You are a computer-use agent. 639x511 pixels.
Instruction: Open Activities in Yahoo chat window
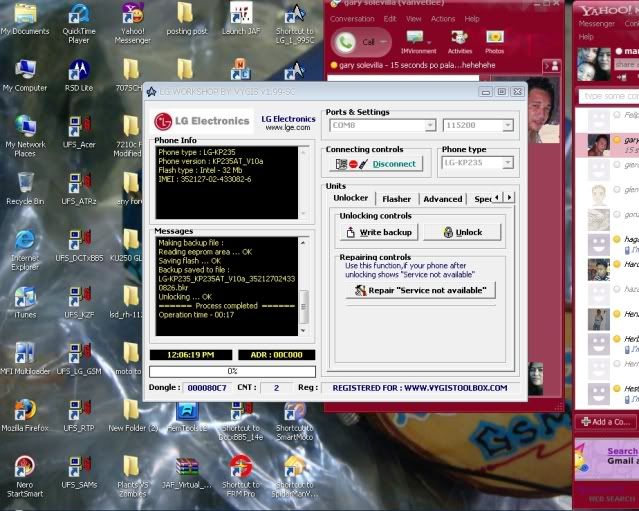460,42
